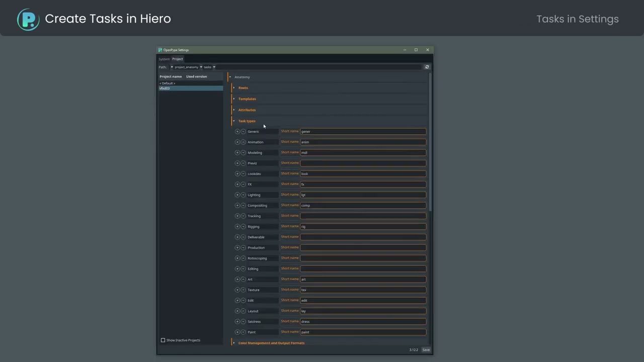The height and width of the screenshot is (362, 644).
Task: Collapse the Task types section
Action: pos(234,121)
